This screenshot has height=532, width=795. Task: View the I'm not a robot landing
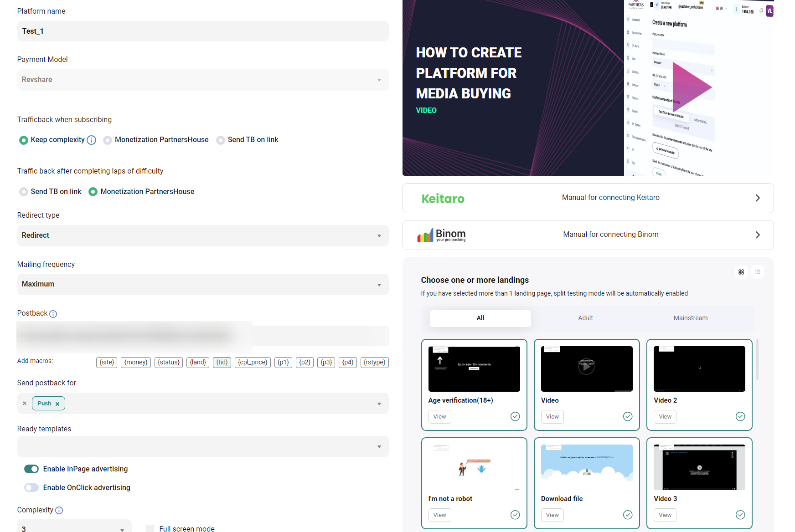point(439,515)
